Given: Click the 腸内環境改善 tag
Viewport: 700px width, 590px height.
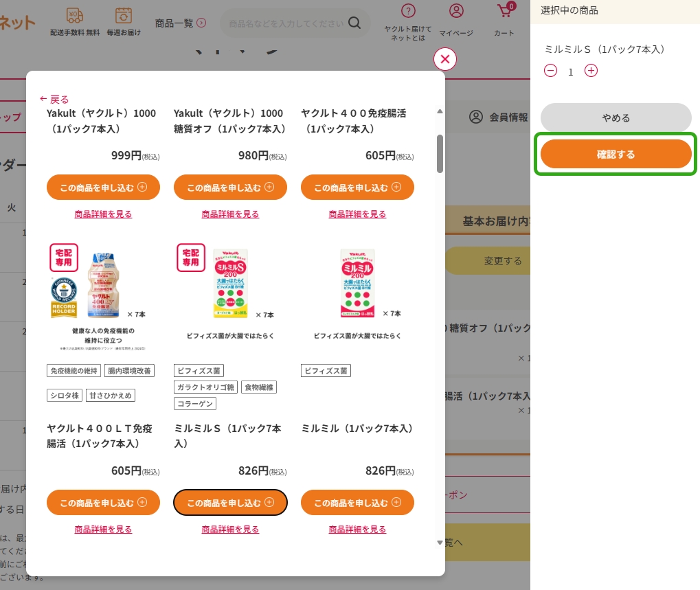Looking at the screenshot, I should 129,371.
